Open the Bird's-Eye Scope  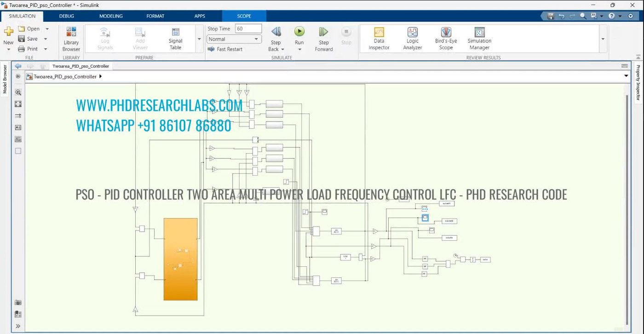coord(446,39)
